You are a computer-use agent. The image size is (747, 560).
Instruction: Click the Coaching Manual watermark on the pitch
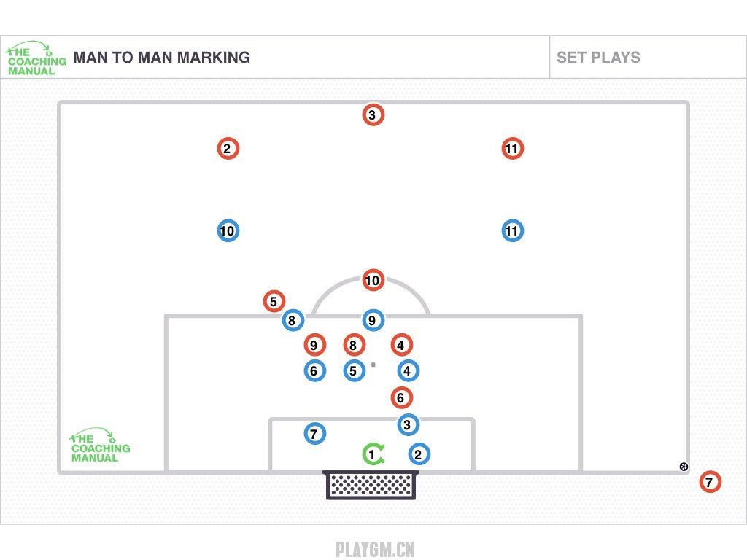point(99,446)
